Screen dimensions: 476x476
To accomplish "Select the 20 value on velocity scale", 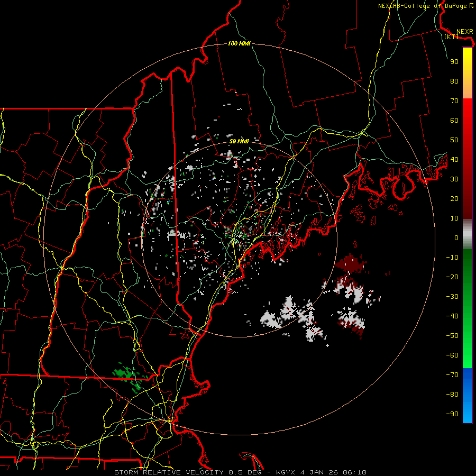I will (454, 199).
